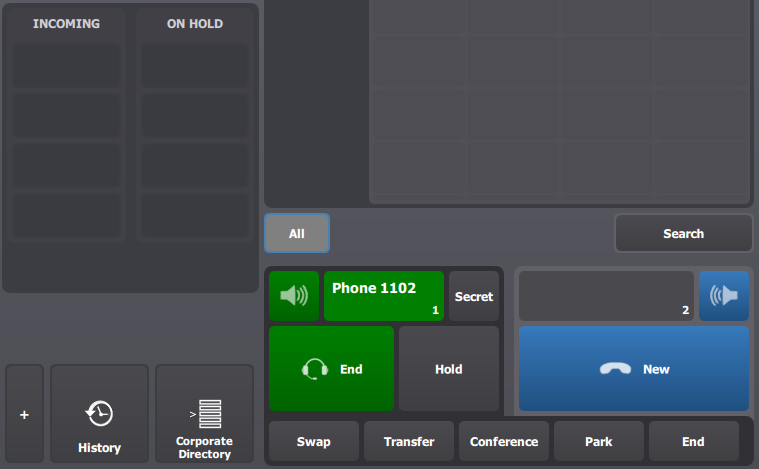This screenshot has height=469, width=759.
Task: Click the blue speaker icon on line 2
Action: pyautogui.click(x=724, y=295)
